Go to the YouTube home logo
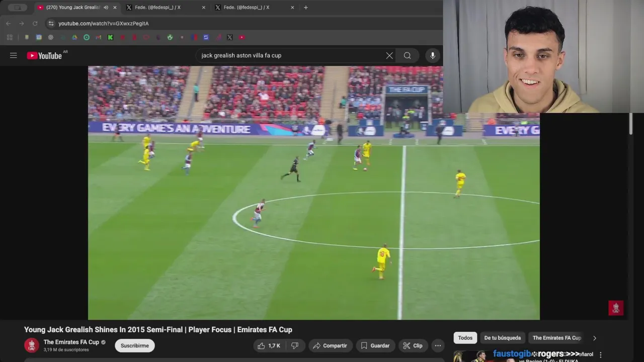 (44, 55)
